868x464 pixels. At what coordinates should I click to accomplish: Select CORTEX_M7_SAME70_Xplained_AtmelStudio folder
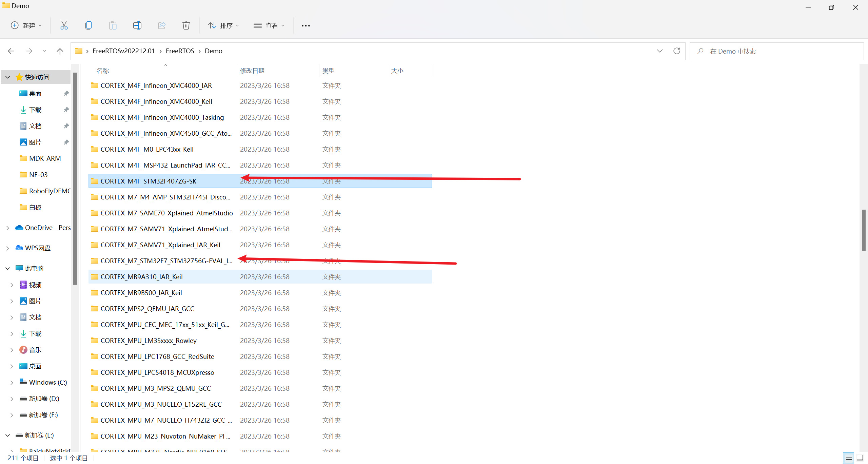pos(260,213)
